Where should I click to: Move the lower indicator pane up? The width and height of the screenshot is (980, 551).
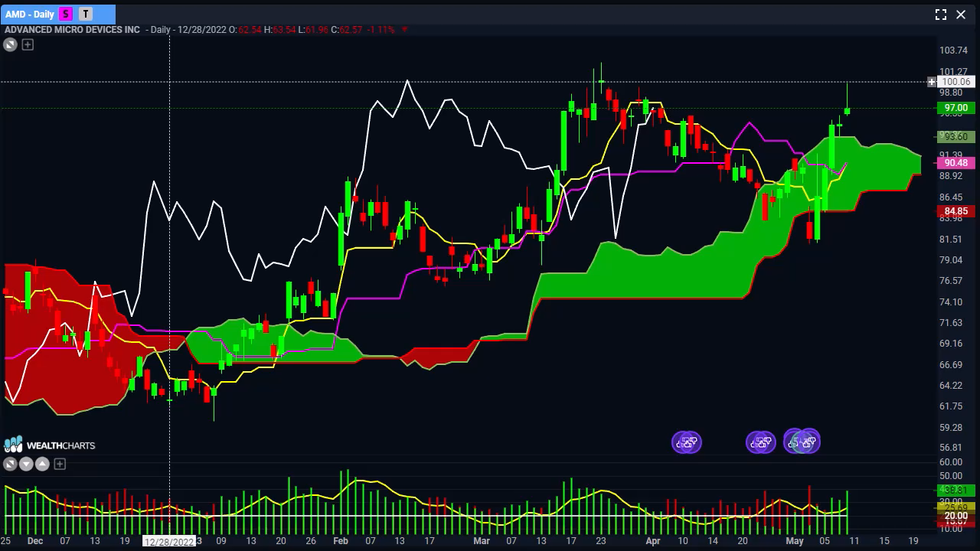coord(42,464)
